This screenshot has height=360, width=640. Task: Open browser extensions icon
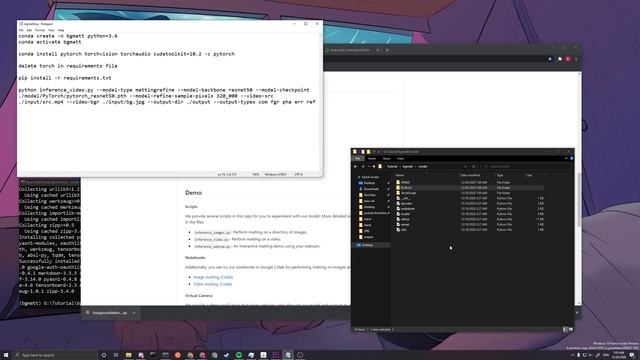[560, 59]
